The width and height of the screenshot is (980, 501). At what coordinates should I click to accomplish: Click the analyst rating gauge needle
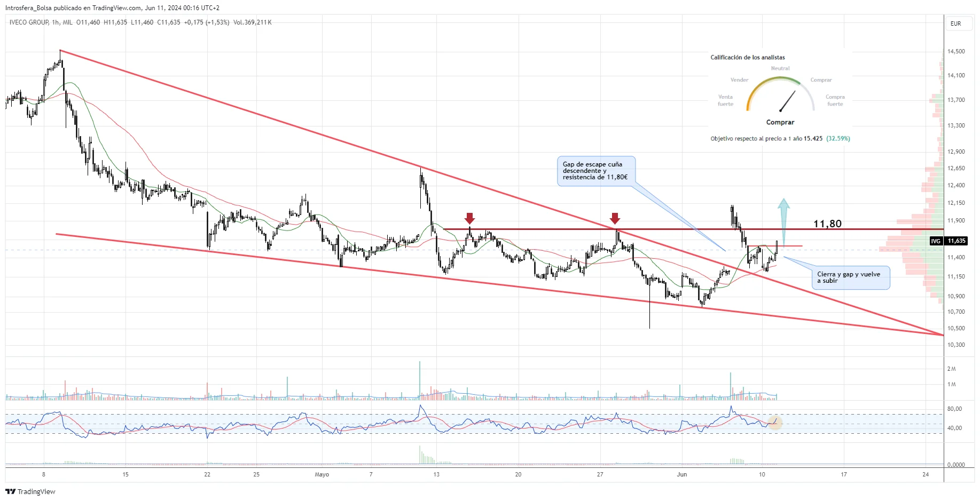coord(787,101)
